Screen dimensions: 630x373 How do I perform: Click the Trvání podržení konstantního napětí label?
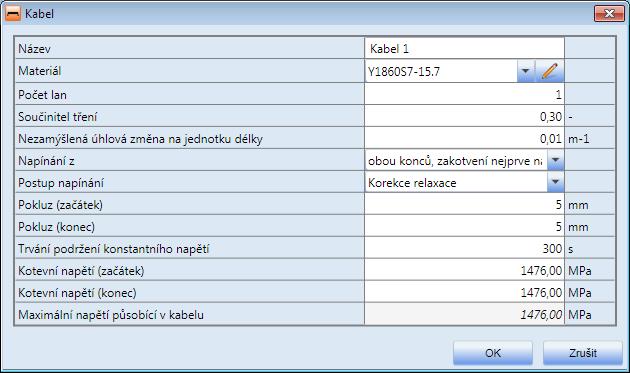(x=114, y=249)
